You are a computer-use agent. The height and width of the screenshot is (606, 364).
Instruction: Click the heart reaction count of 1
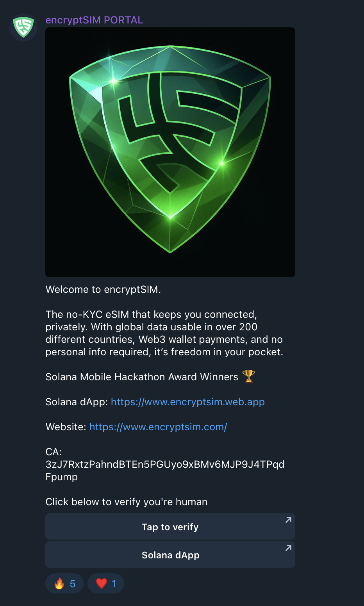pyautogui.click(x=114, y=584)
